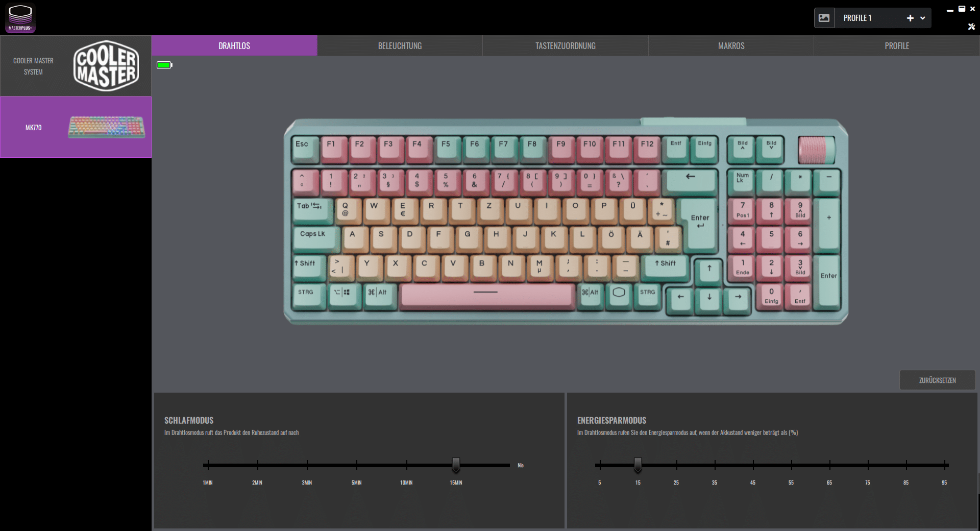Click the Cooler Master logo key
The image size is (980, 531).
tap(619, 293)
